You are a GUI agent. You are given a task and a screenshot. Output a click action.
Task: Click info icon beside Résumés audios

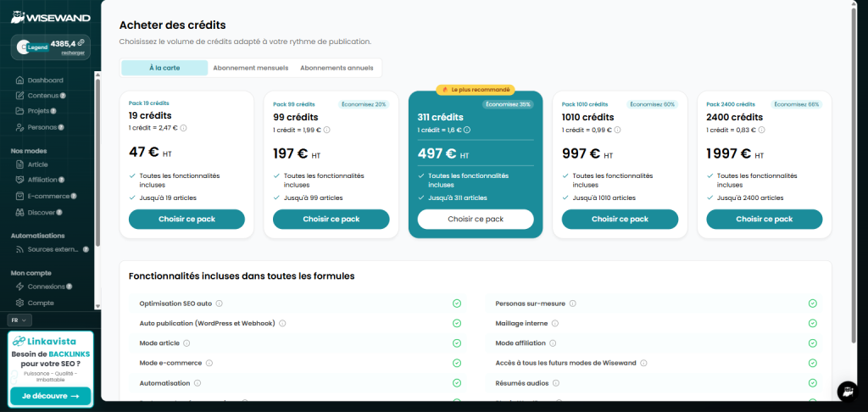click(x=556, y=383)
